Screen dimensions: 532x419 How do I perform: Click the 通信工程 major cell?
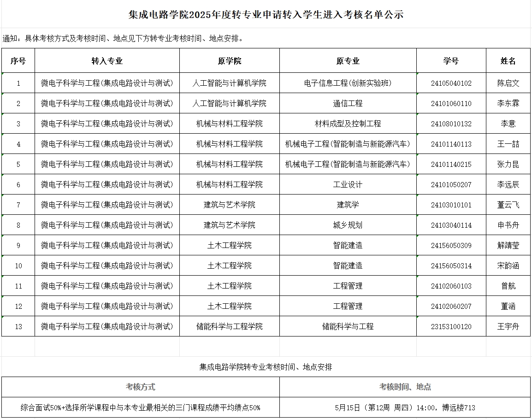[x=348, y=104]
